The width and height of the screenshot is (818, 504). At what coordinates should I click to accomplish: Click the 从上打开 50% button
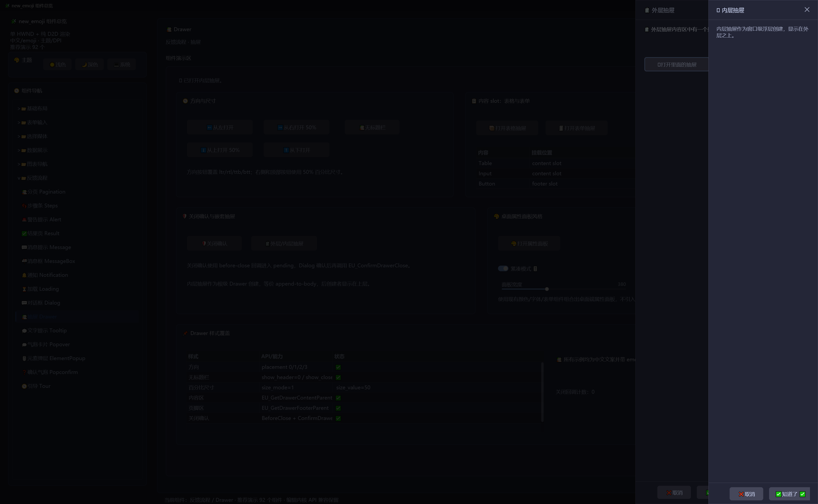220,150
